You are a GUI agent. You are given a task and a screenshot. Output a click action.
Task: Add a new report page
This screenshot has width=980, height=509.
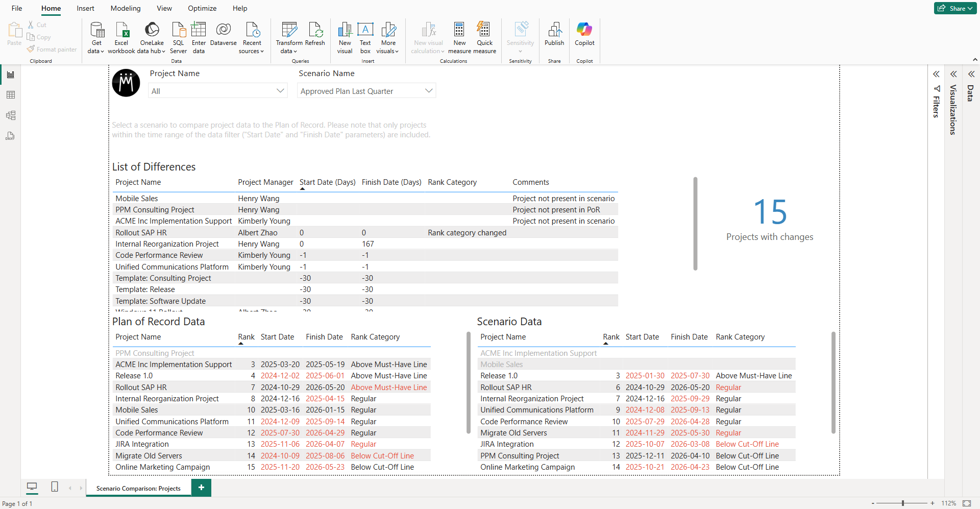coord(201,488)
